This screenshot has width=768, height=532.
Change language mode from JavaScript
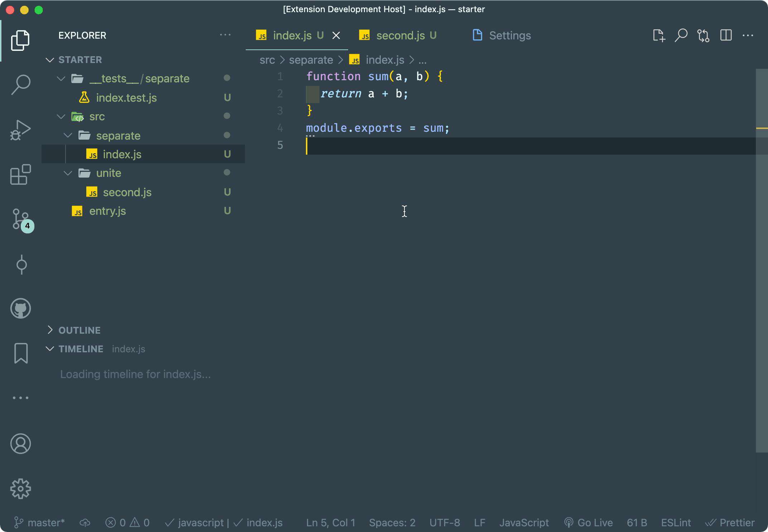click(x=524, y=523)
